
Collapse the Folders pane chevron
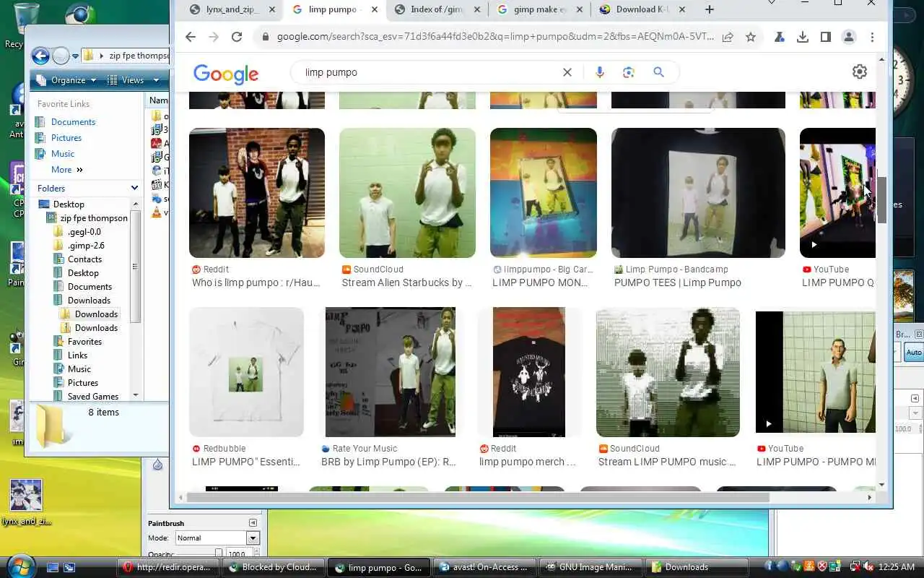(x=134, y=188)
